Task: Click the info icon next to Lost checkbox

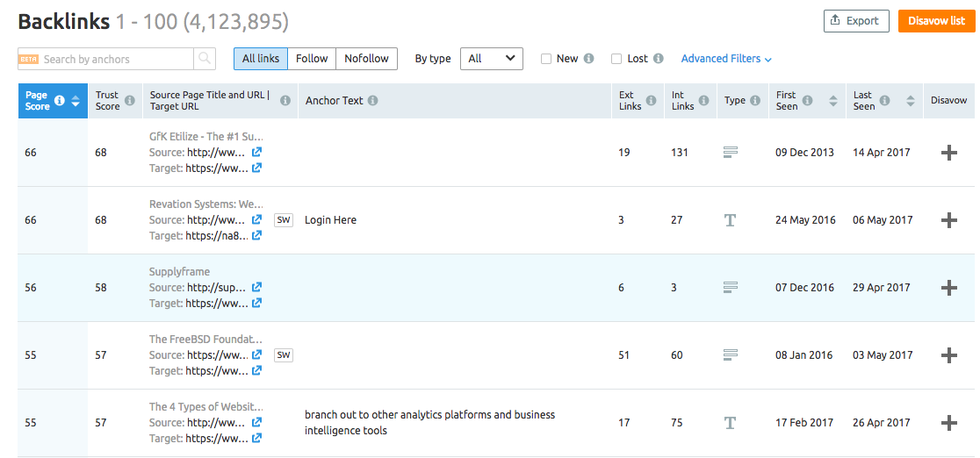Action: point(658,59)
